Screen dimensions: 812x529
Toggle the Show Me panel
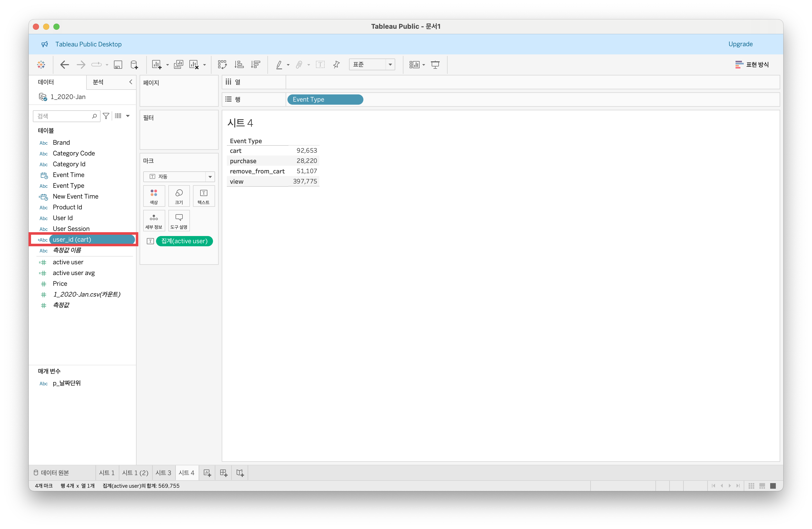pos(752,64)
